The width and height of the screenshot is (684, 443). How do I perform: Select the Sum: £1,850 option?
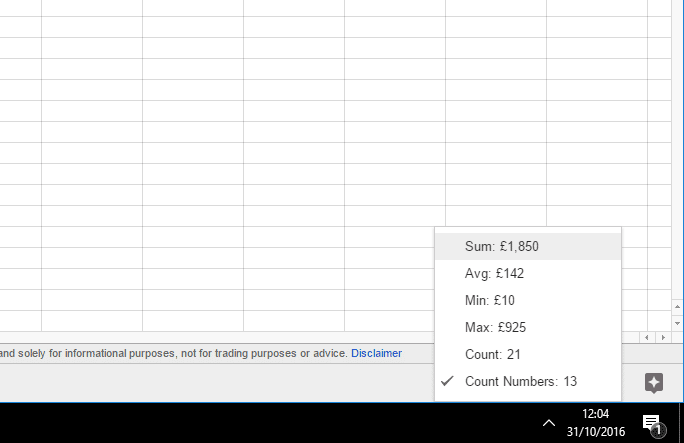(x=528, y=246)
